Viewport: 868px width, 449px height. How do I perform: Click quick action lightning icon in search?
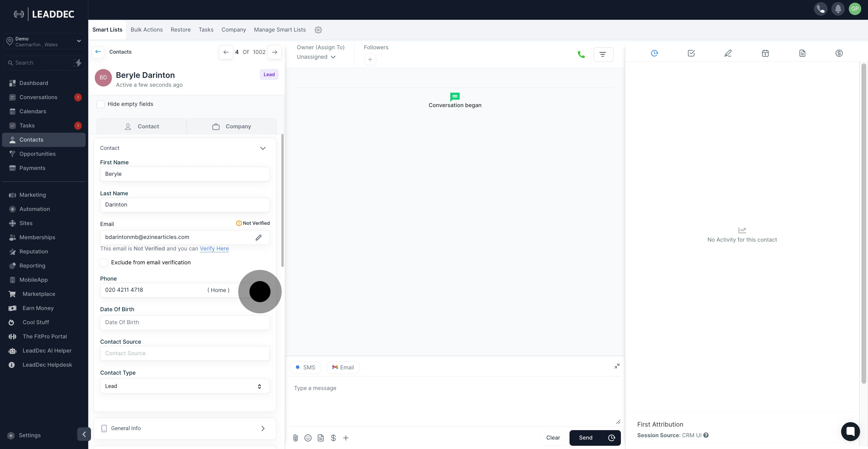pos(77,63)
